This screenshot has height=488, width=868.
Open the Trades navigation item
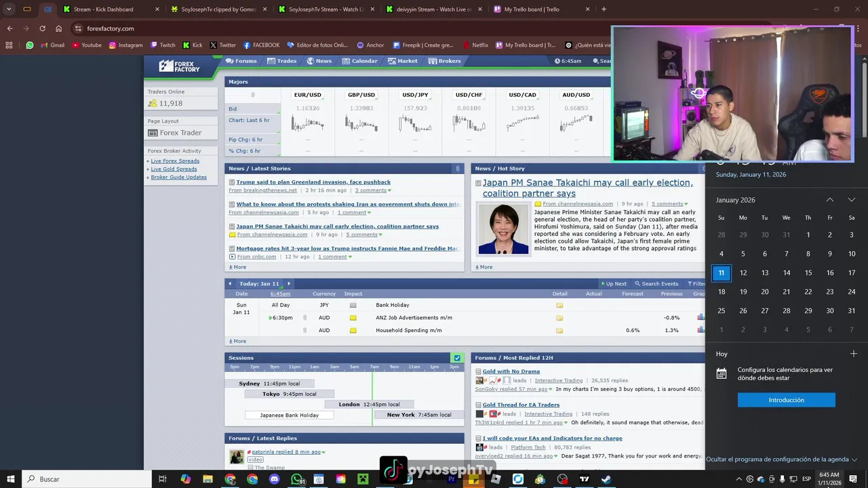click(x=281, y=61)
